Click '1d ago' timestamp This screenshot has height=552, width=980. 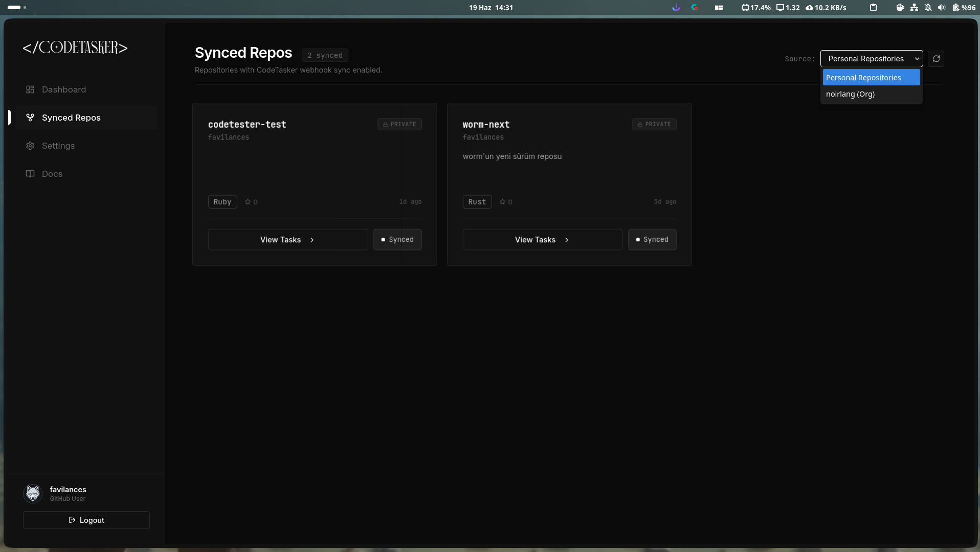click(x=410, y=202)
